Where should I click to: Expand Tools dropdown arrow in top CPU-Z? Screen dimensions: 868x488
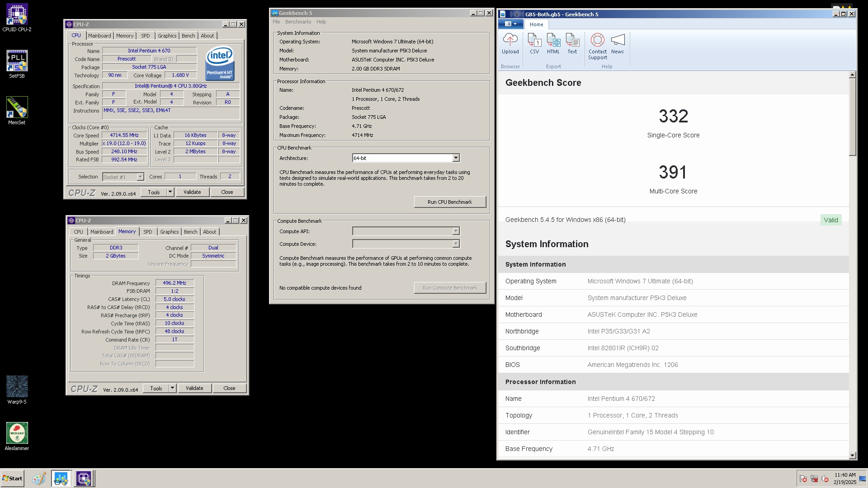click(x=170, y=192)
